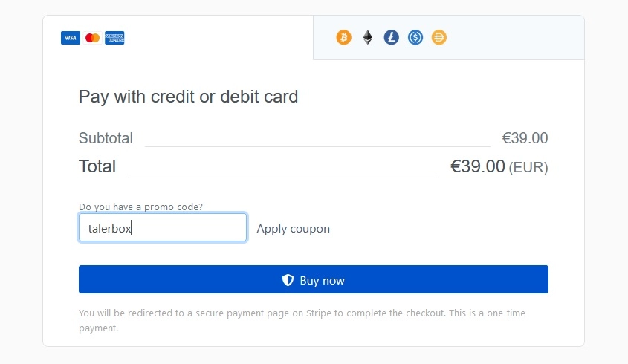Select the Bitcoin icon
Viewport: 628px width, 364px height.
(343, 37)
